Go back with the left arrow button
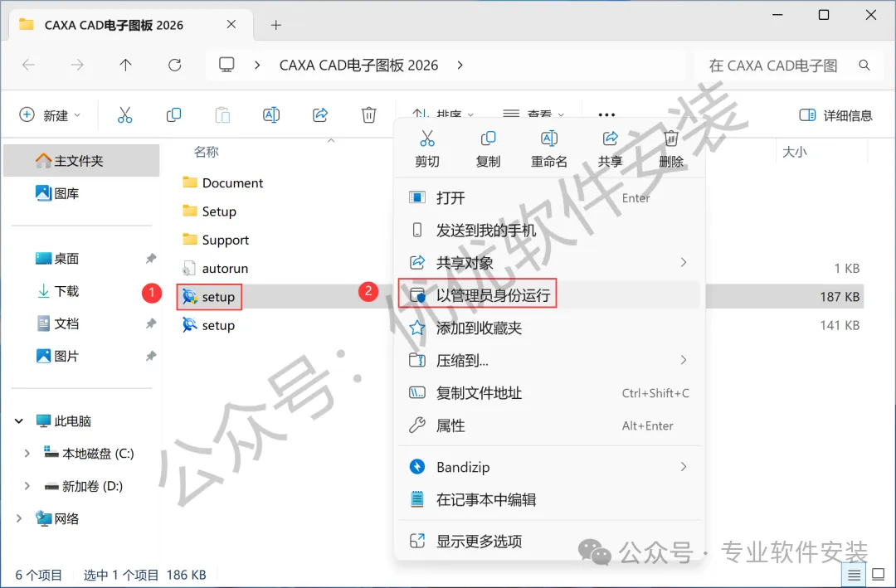The width and height of the screenshot is (896, 588). pos(28,66)
